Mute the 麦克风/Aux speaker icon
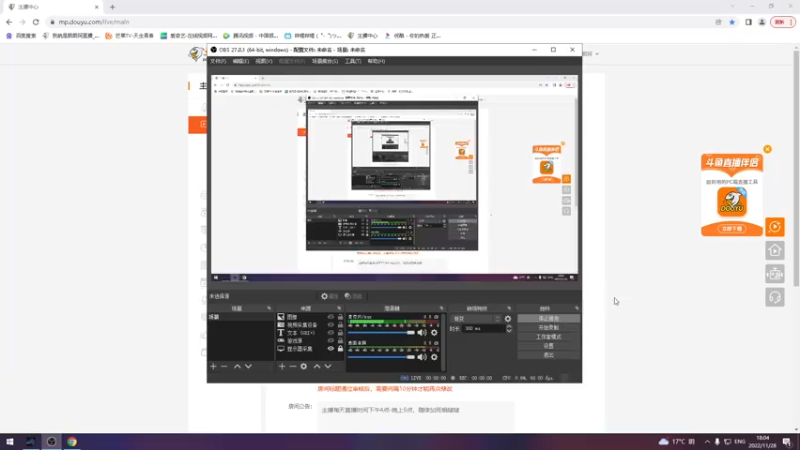This screenshot has height=450, width=800. point(422,333)
